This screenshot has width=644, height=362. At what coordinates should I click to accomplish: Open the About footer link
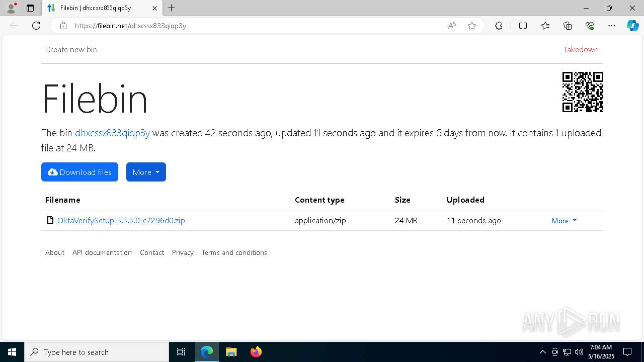(x=55, y=252)
